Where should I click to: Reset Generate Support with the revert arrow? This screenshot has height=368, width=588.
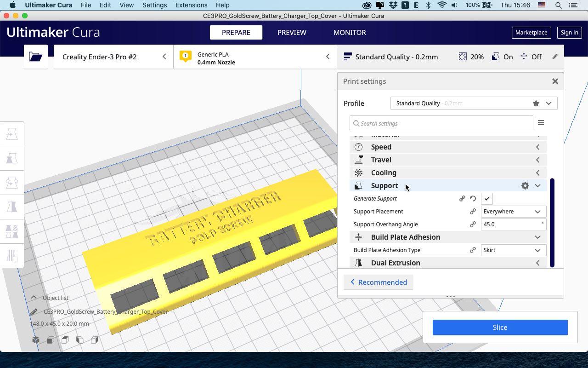(x=473, y=199)
